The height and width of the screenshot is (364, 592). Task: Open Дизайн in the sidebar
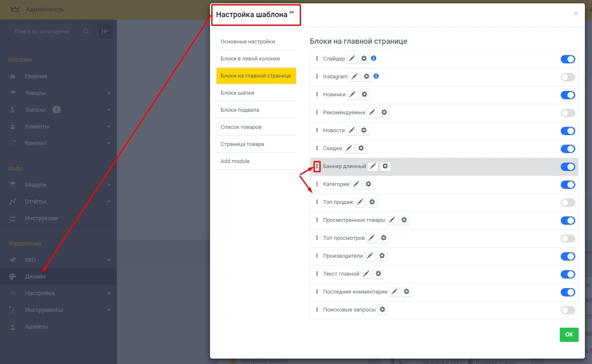tap(35, 276)
